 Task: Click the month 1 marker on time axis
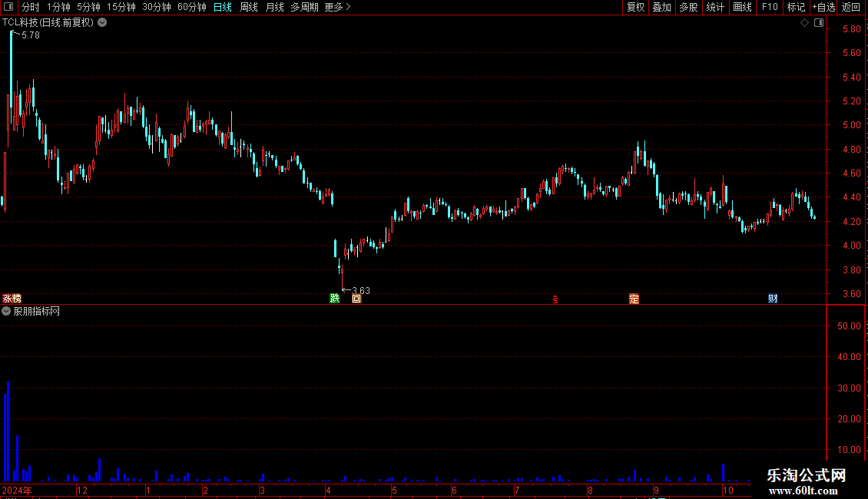(148, 490)
